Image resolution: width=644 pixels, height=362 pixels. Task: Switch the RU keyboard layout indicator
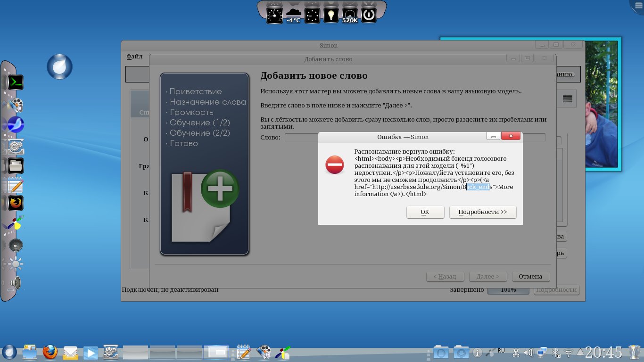501,351
